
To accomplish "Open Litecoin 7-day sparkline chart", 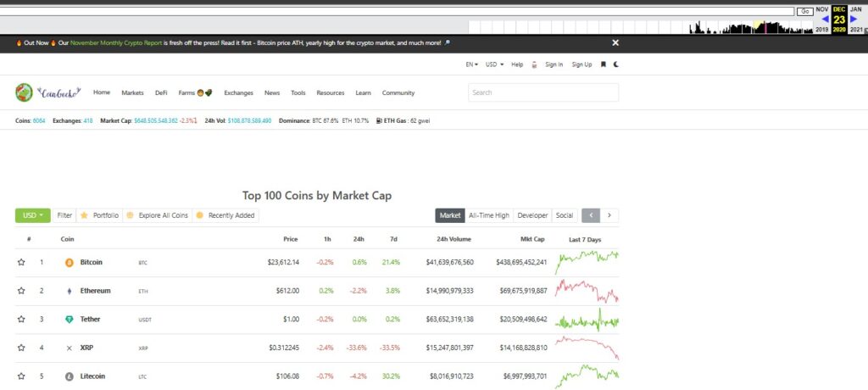I will coord(587,376).
